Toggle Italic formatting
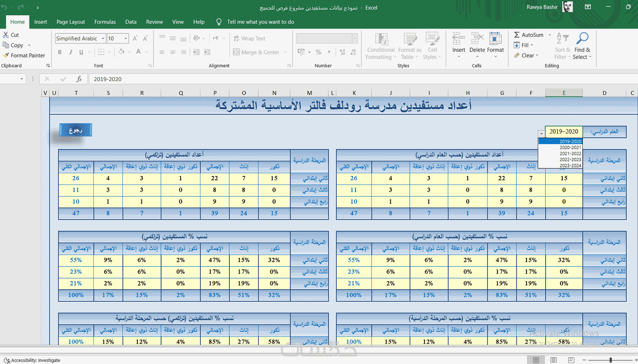The width and height of the screenshot is (638, 364). pyautogui.click(x=71, y=52)
